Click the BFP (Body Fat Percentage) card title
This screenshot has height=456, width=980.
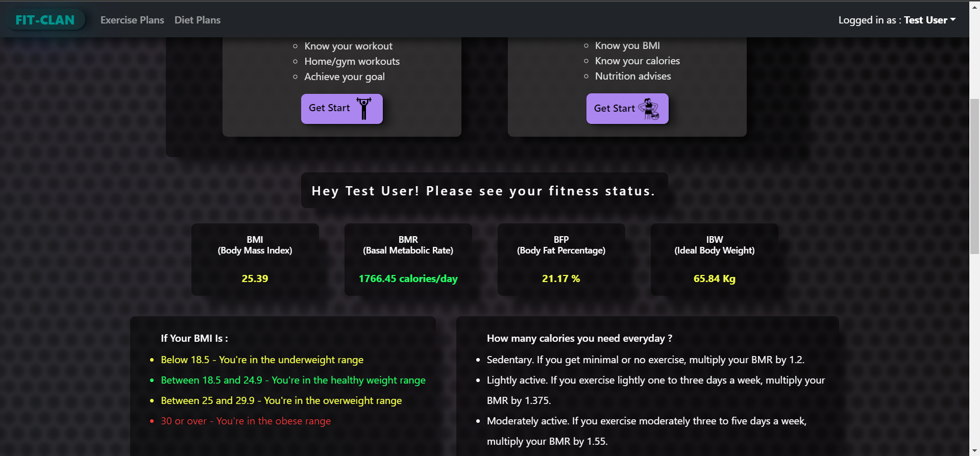(x=561, y=245)
